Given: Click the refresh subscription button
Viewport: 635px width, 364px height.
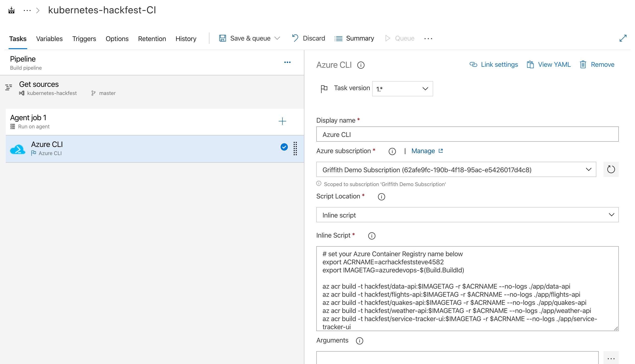Looking at the screenshot, I should (611, 169).
